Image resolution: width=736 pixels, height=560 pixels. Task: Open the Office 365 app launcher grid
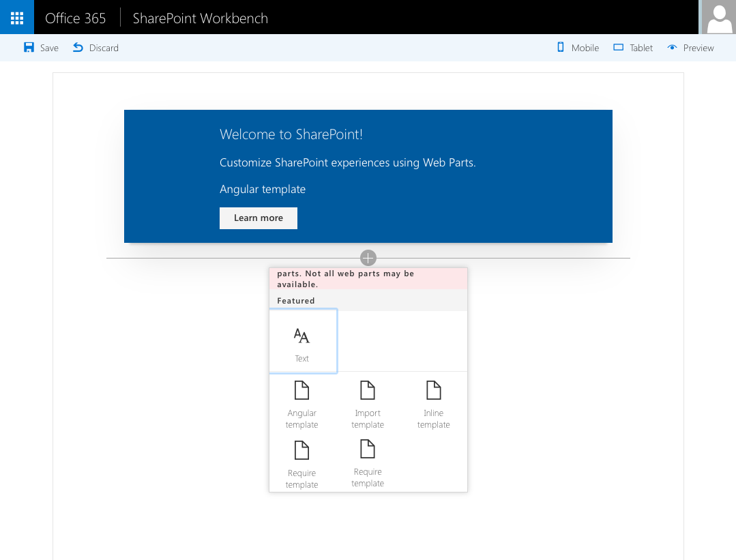[x=17, y=17]
